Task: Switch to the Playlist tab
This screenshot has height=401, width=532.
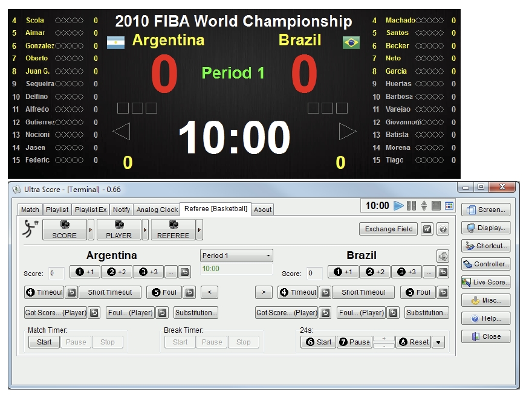Action: coord(57,210)
